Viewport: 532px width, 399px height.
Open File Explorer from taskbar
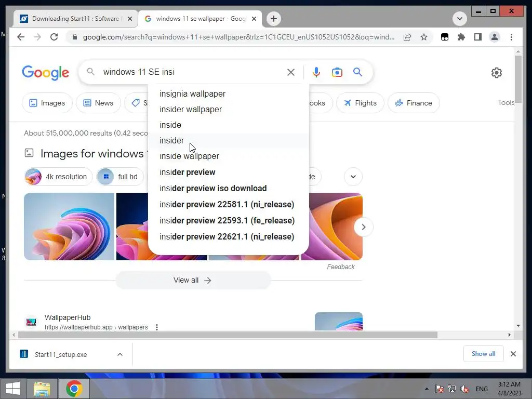pyautogui.click(x=42, y=389)
